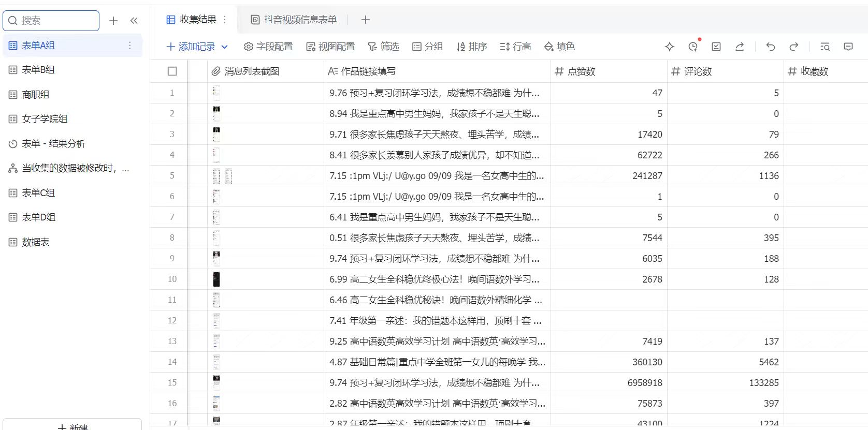Click the 字段配置 button

point(268,47)
